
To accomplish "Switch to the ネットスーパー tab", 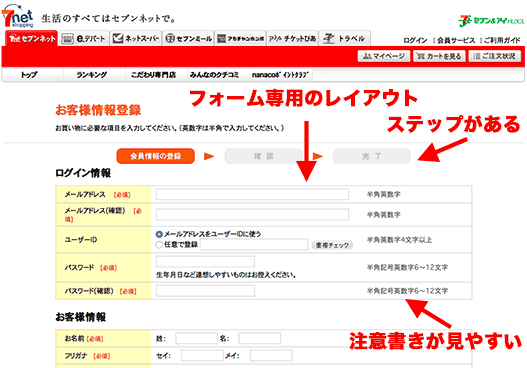I will (136, 39).
